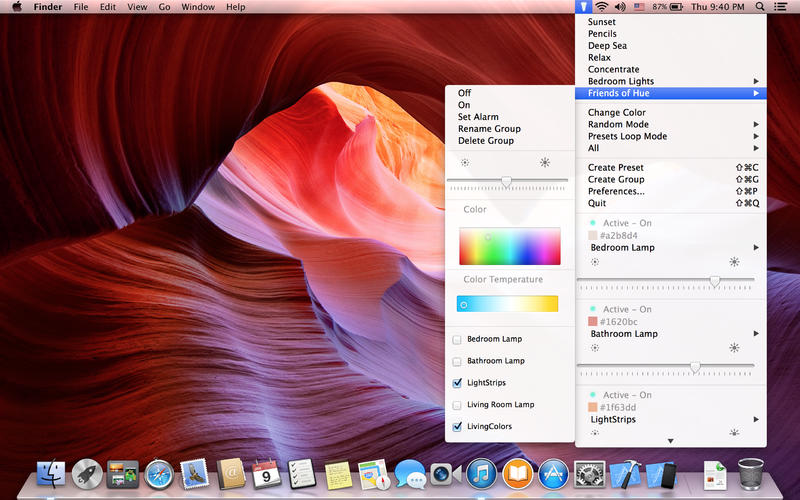Screen dimensions: 800x500
Task: Select the Relax preset
Action: tap(670, 57)
